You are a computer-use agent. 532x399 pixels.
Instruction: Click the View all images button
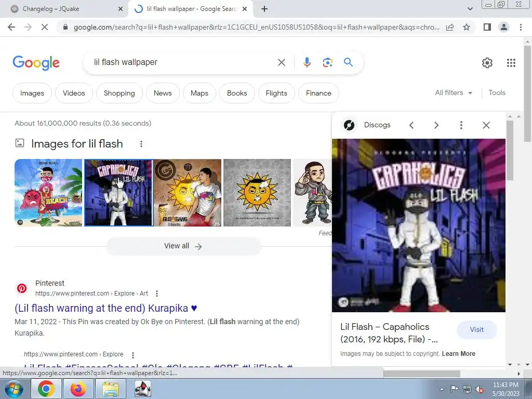coord(183,246)
